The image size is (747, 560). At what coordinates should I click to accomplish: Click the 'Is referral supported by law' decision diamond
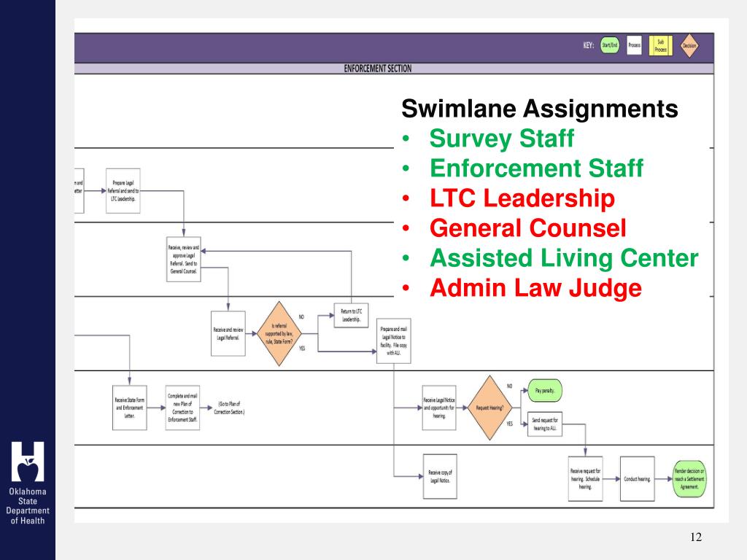coord(279,333)
